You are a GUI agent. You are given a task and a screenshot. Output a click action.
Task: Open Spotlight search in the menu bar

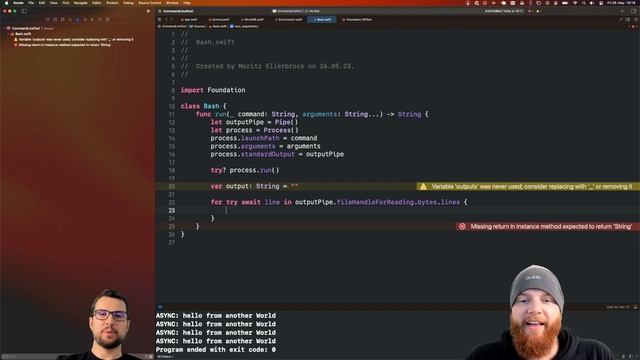(x=584, y=3)
